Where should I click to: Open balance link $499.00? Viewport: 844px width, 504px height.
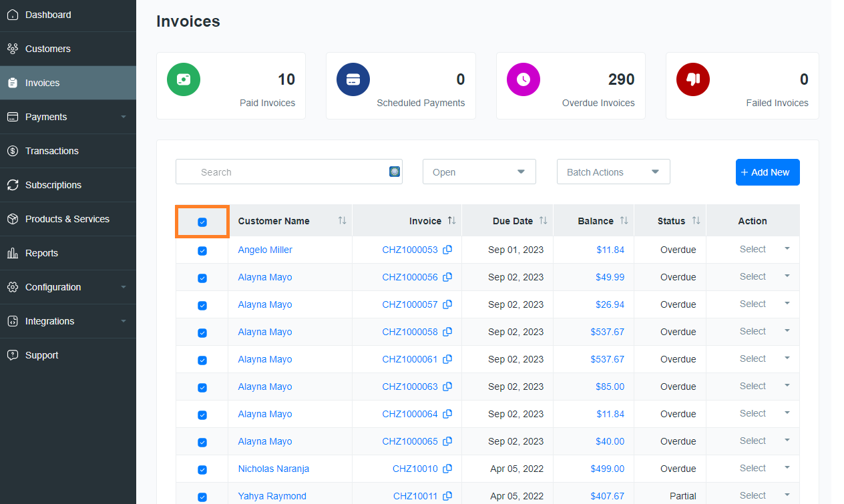coord(608,469)
